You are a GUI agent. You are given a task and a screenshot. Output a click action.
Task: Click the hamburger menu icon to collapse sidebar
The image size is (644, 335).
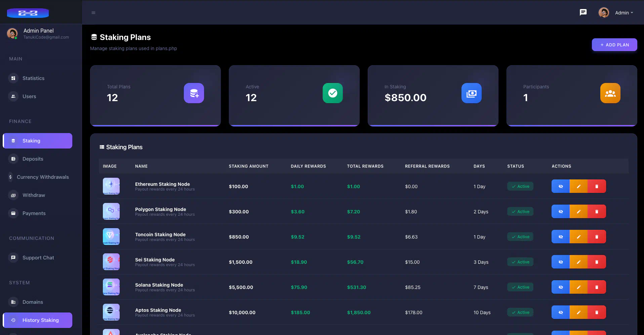pyautogui.click(x=93, y=13)
